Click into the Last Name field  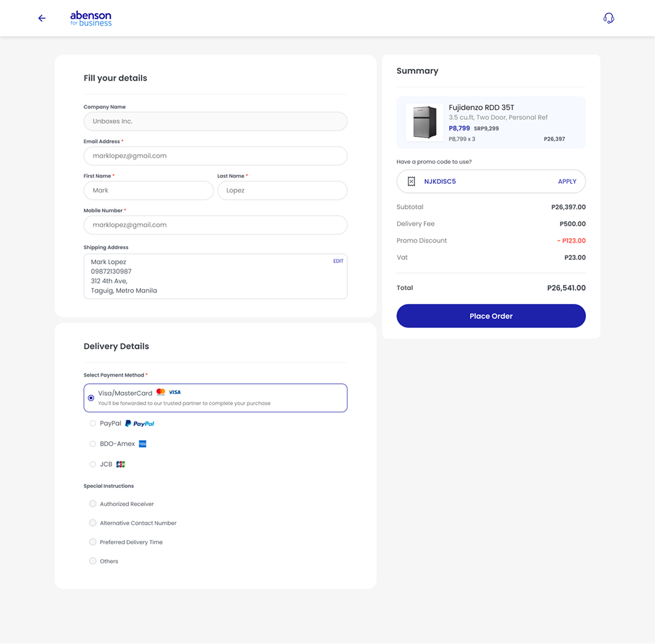pyautogui.click(x=282, y=190)
